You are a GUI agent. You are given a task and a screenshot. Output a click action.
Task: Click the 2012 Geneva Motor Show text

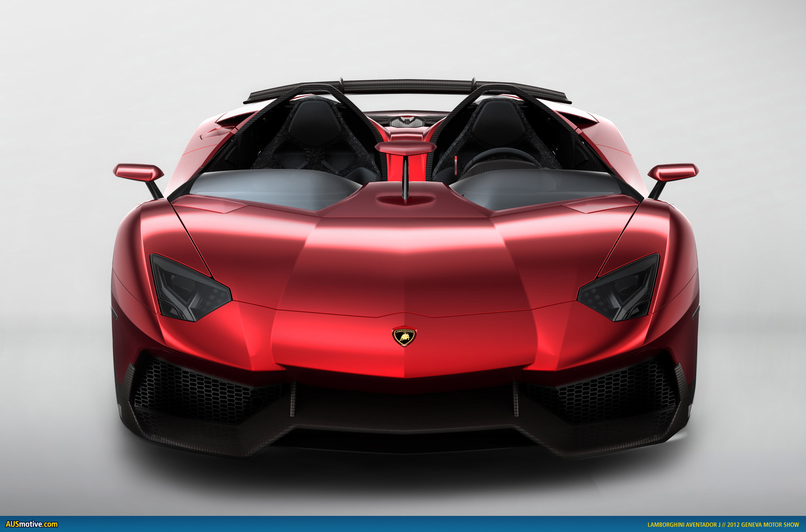coord(763,525)
